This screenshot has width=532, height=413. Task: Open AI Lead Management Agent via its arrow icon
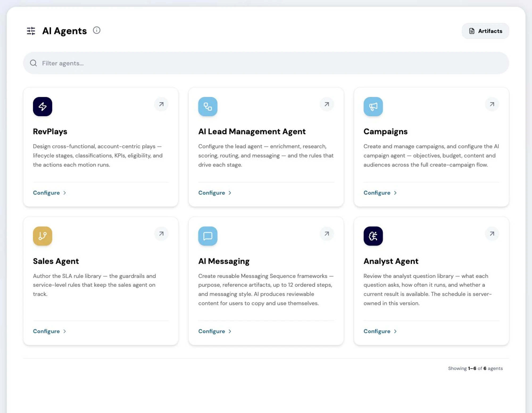pyautogui.click(x=327, y=104)
